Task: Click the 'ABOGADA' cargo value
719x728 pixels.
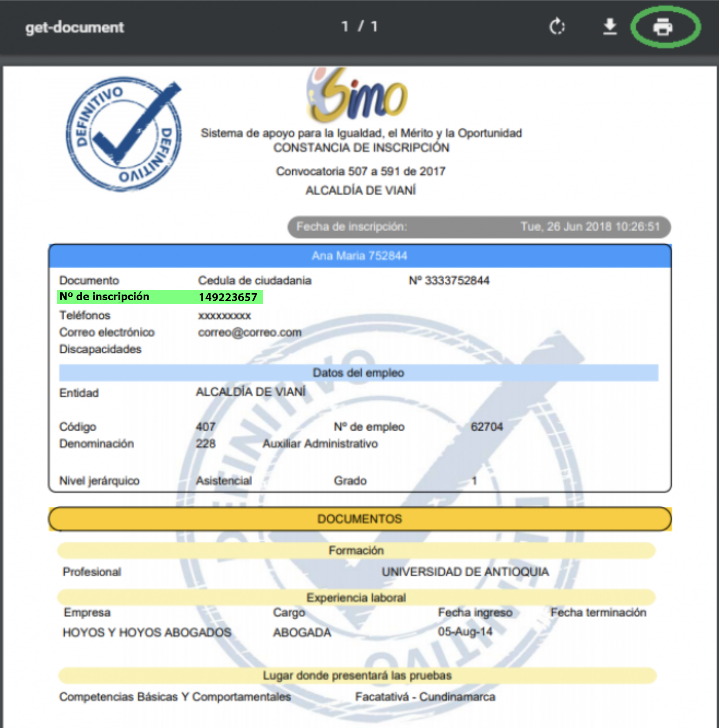Action: click(x=302, y=632)
